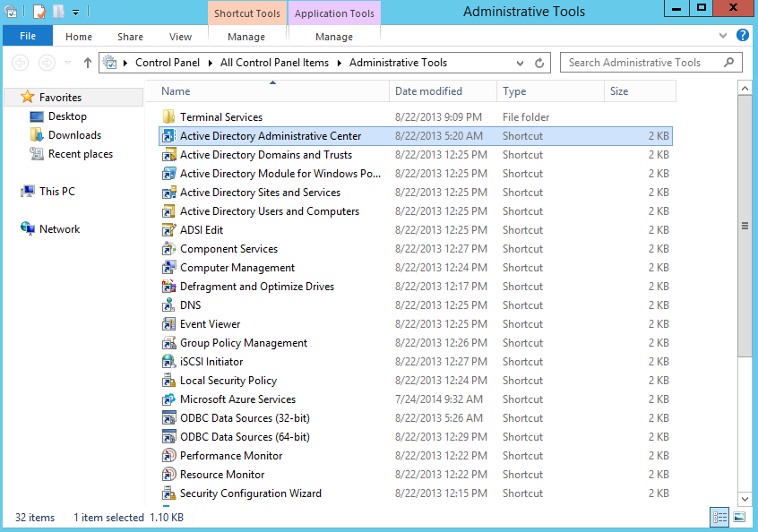Select Downloads in the navigation pane

[x=74, y=135]
